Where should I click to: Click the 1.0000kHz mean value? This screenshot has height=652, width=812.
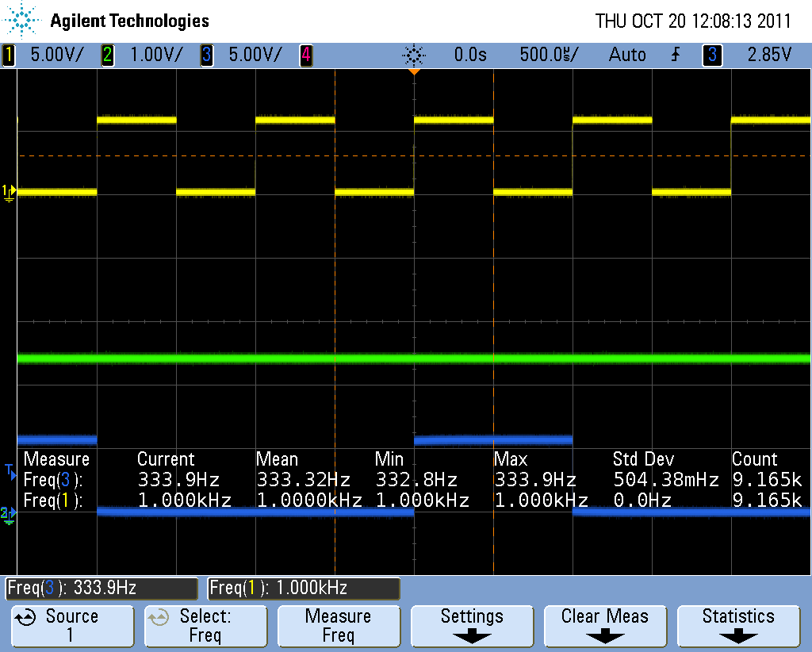pyautogui.click(x=309, y=501)
